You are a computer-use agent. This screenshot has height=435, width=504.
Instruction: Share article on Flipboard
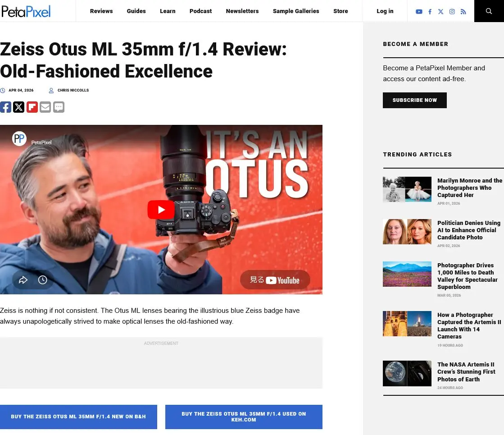32,107
